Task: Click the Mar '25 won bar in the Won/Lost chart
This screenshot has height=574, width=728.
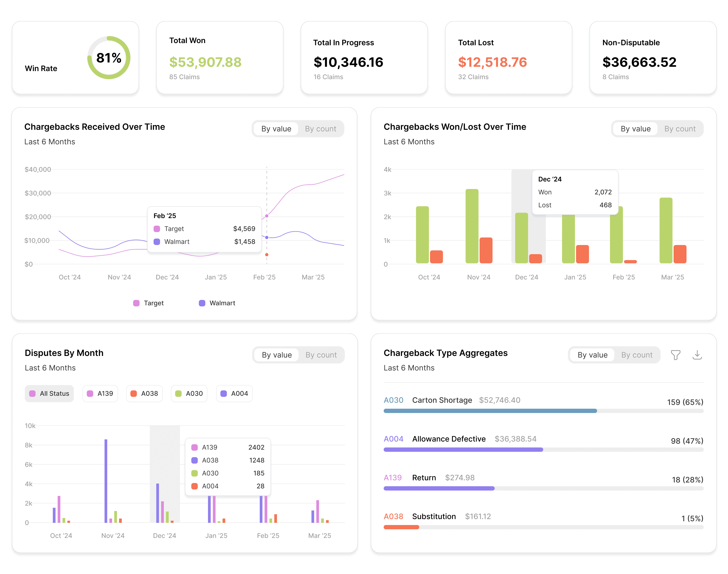Action: tap(666, 230)
